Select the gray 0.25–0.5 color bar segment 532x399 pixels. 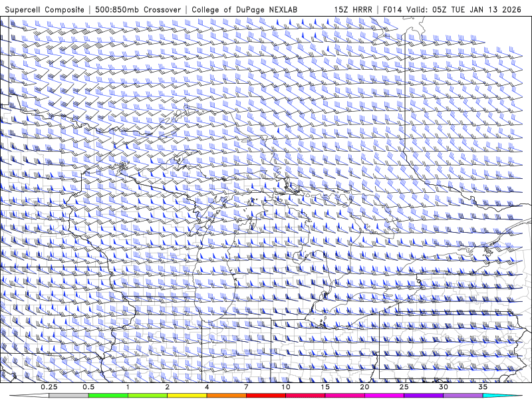coord(68,396)
